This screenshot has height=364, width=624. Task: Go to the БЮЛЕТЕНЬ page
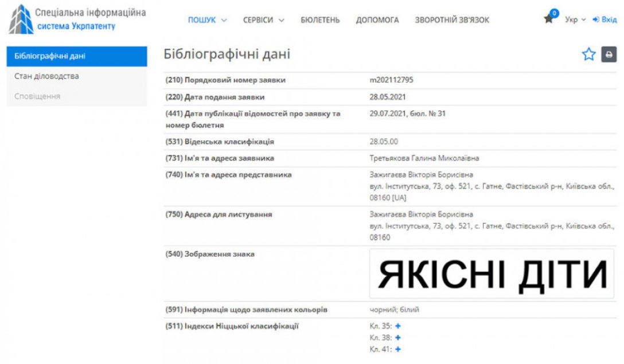[x=320, y=20]
